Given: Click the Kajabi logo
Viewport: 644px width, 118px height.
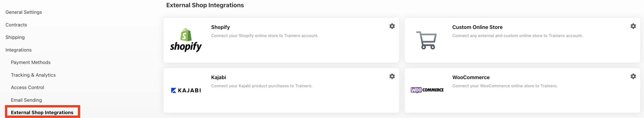Looking at the screenshot, I should click(186, 90).
